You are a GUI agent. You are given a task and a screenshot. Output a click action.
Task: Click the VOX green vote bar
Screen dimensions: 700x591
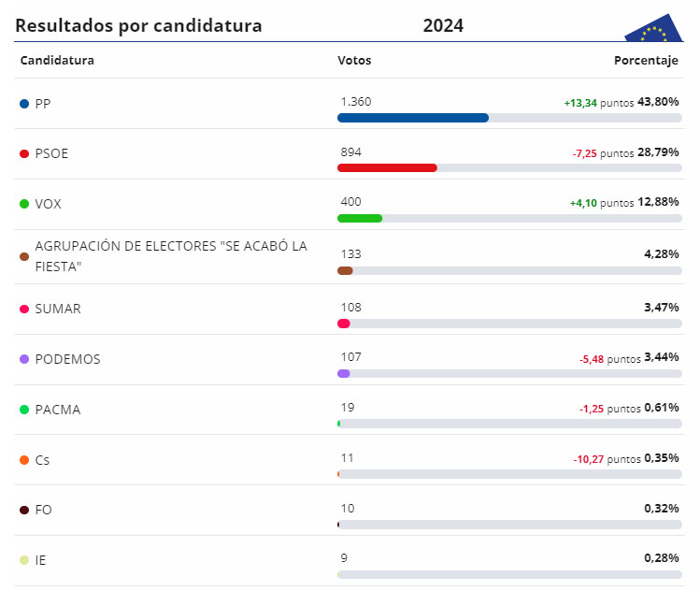pyautogui.click(x=360, y=218)
